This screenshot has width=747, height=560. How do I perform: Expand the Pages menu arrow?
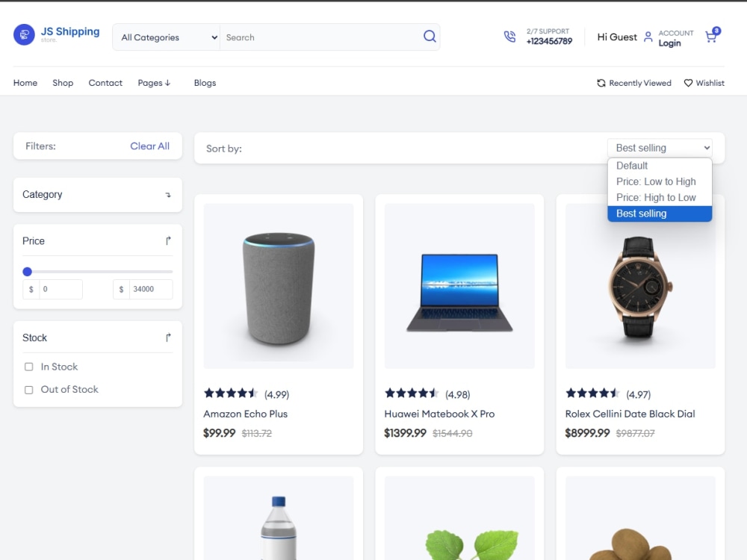(x=167, y=83)
